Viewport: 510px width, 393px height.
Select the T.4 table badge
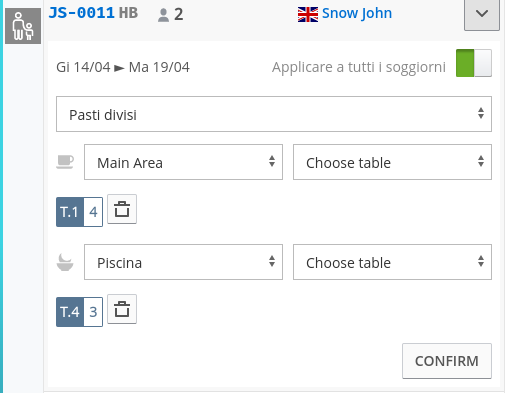79,312
